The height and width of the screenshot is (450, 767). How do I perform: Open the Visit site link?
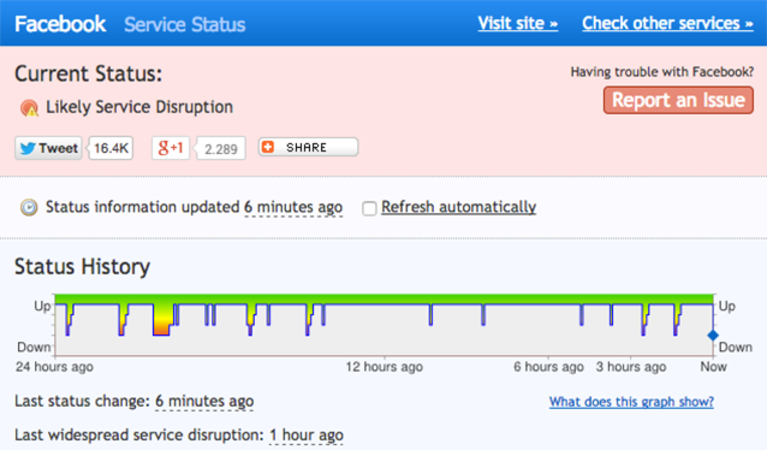coord(518,23)
